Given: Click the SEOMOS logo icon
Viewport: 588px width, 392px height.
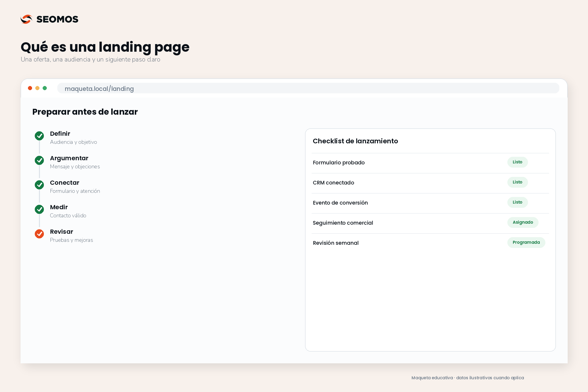Looking at the screenshot, I should click(26, 19).
